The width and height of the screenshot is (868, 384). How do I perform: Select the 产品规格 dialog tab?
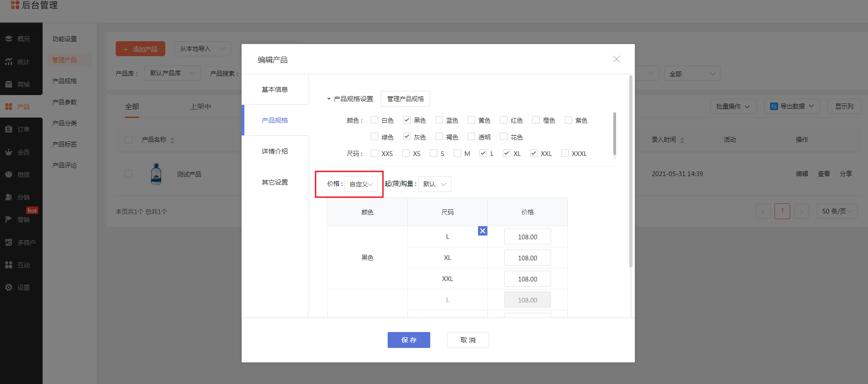coord(275,120)
